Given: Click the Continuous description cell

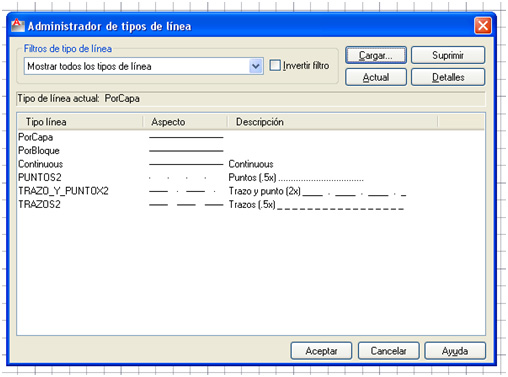Looking at the screenshot, I should (251, 164).
